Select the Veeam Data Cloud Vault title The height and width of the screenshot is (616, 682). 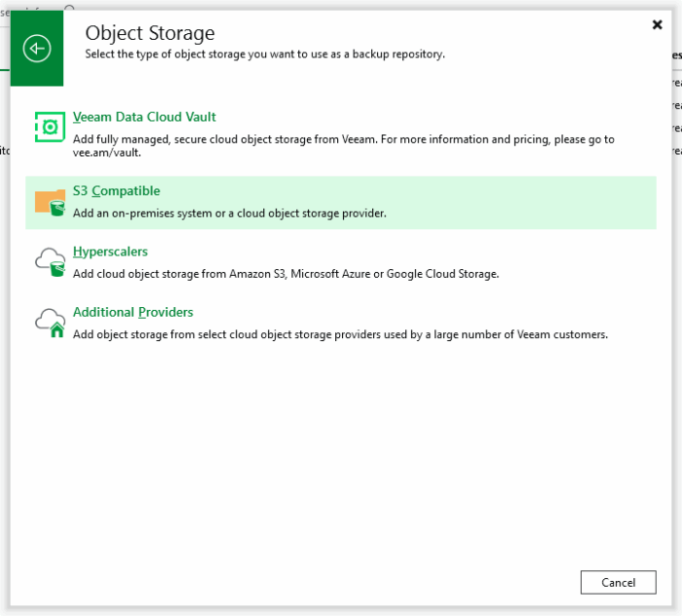tap(144, 117)
